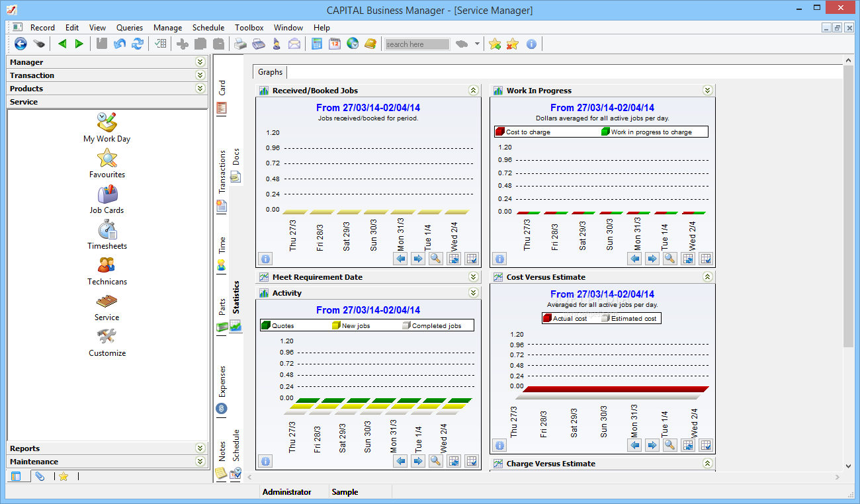860x504 pixels.
Task: Open Timesheets in Service panel
Action: [107, 235]
